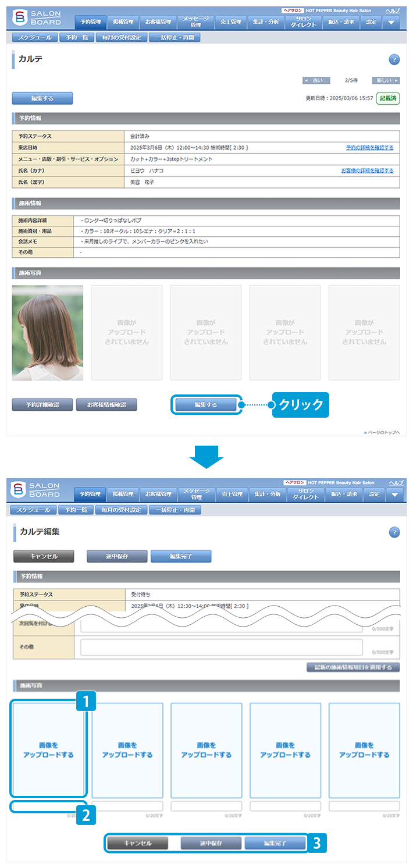Open 掲載管理 tab on カルテ screen
This screenshot has width=413, height=868.
[123, 22]
